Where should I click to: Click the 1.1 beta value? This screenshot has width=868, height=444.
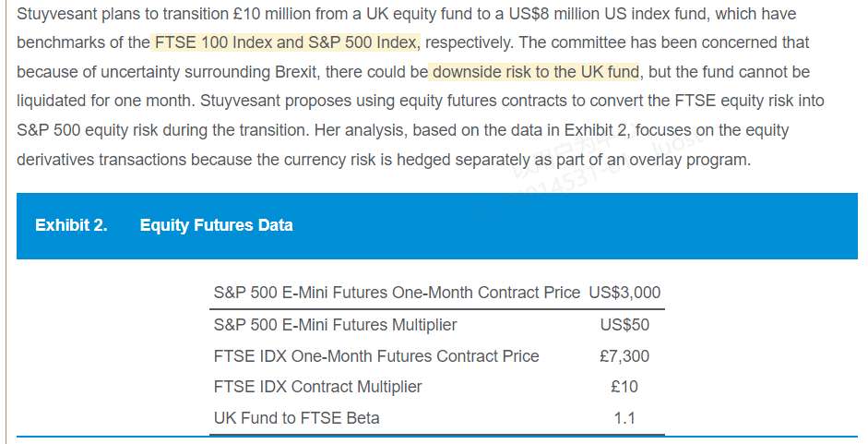pyautogui.click(x=624, y=418)
